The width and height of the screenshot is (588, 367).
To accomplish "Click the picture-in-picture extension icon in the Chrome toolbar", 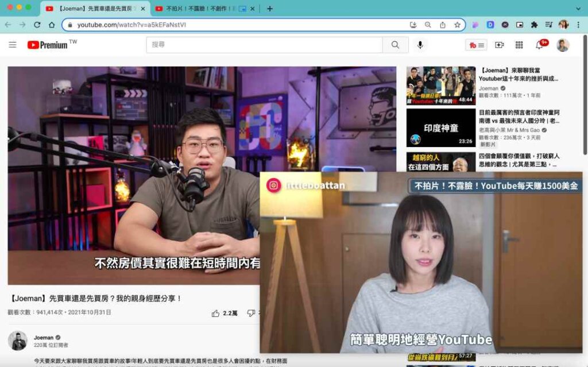I will tap(520, 25).
